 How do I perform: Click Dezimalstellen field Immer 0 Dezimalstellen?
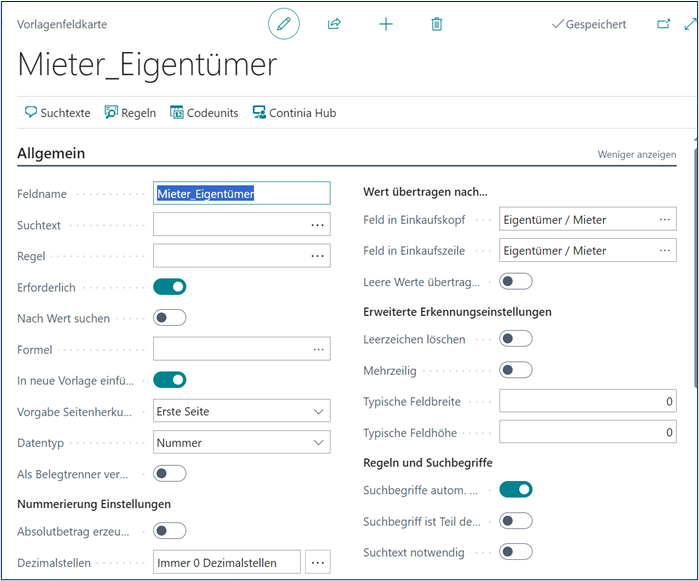click(x=226, y=562)
